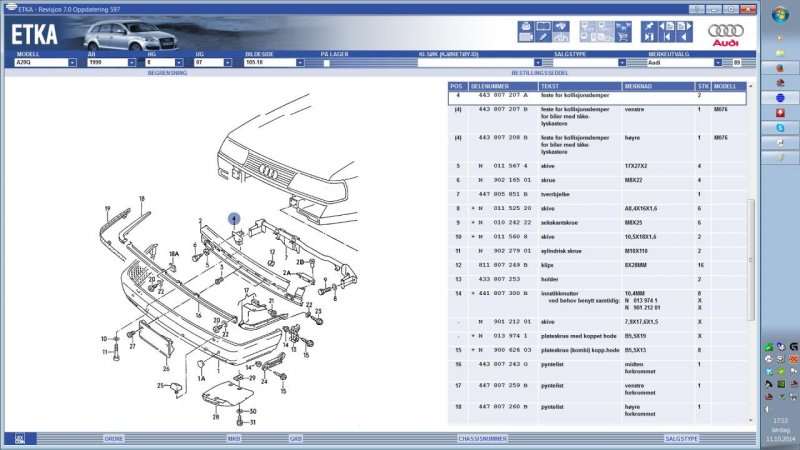Viewport: 800px width, 450px height.
Task: Click the Audi rings logo
Action: tap(724, 33)
